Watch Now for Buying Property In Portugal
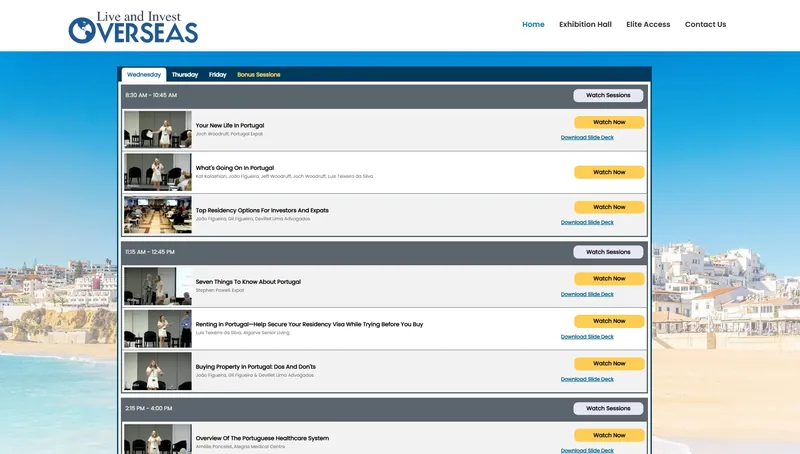This screenshot has width=800, height=454. [609, 364]
